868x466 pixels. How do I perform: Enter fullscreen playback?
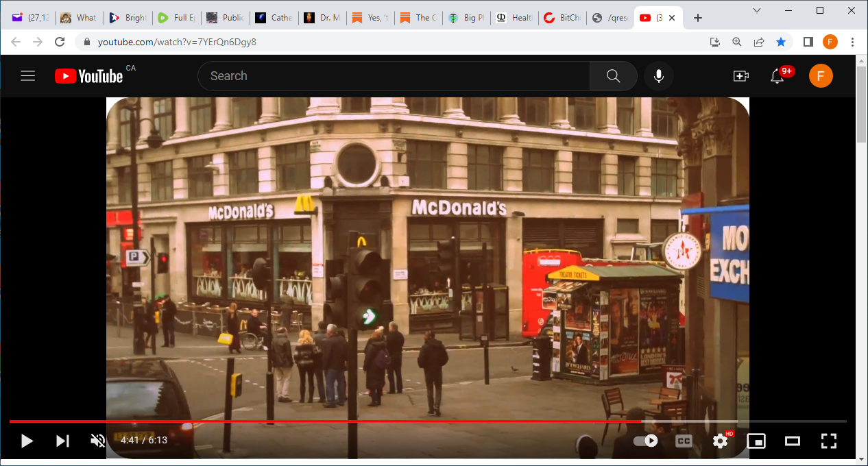pos(829,441)
